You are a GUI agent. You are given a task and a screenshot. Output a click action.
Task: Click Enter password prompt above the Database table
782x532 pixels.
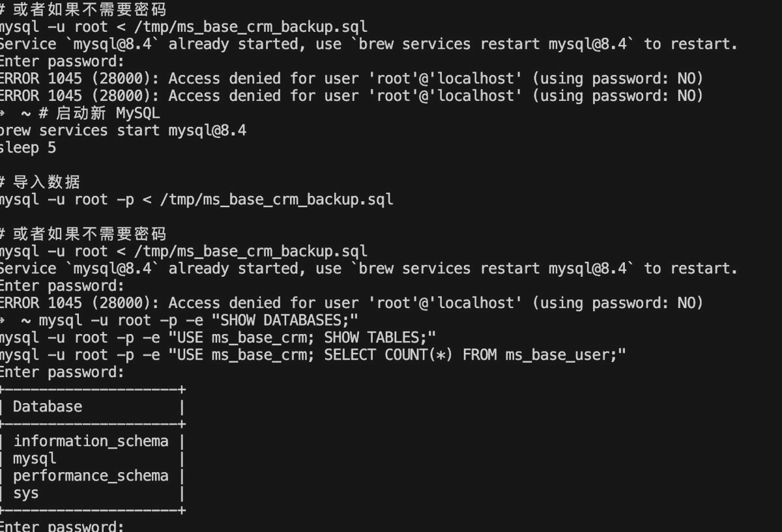(61, 372)
